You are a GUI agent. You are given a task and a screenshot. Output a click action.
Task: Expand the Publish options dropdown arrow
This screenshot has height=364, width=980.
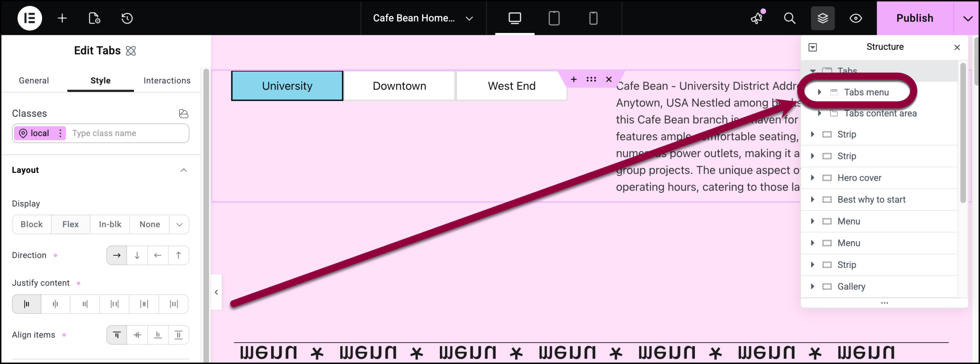click(967, 18)
